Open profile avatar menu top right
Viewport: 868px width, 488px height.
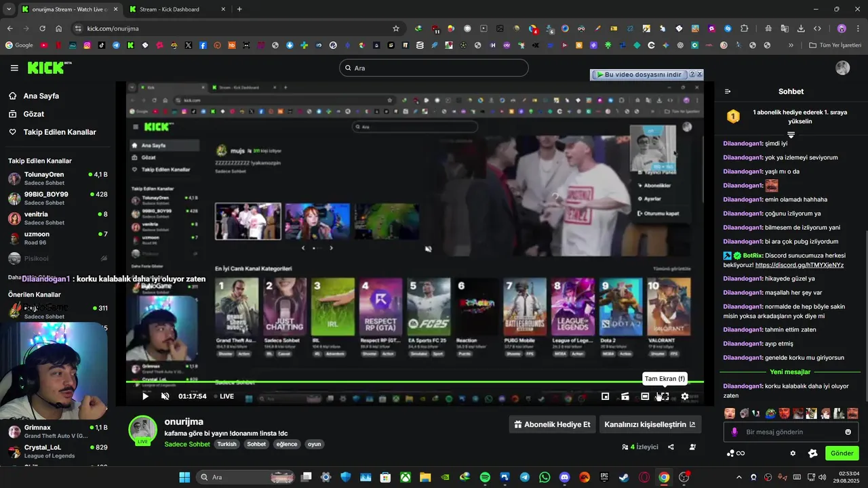(x=843, y=68)
